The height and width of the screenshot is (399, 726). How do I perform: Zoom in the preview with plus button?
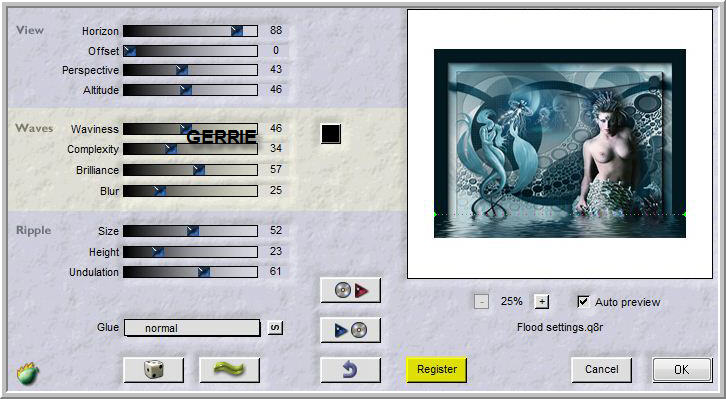542,302
